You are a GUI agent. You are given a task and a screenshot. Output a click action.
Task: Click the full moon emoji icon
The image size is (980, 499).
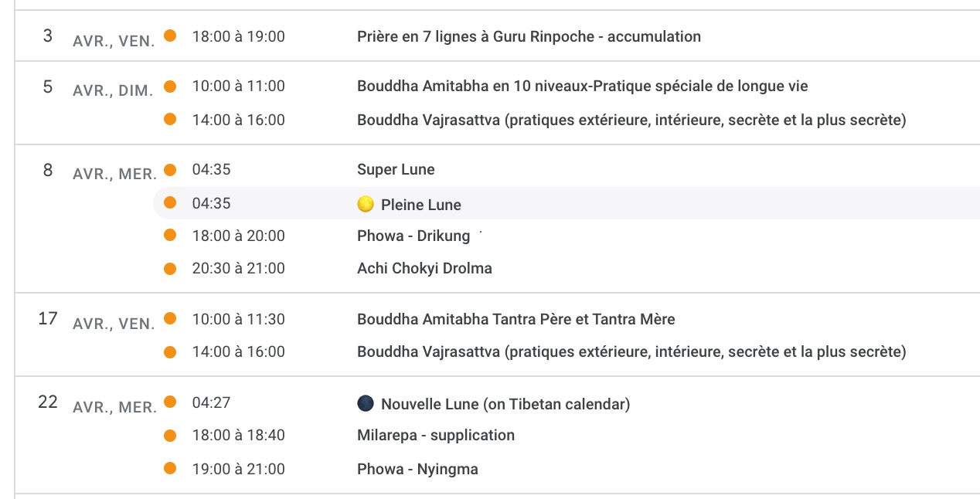[366, 204]
